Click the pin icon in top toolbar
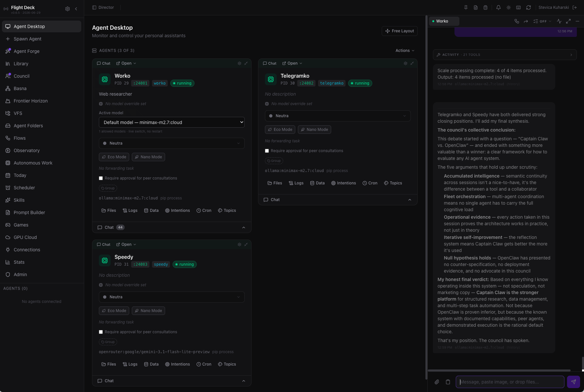This screenshot has height=392, width=584. coord(466,8)
